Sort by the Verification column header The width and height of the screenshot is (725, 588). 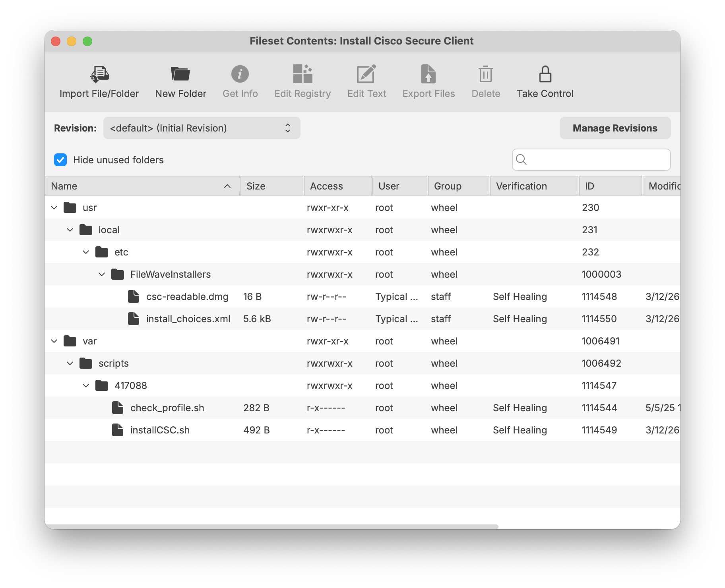(533, 186)
